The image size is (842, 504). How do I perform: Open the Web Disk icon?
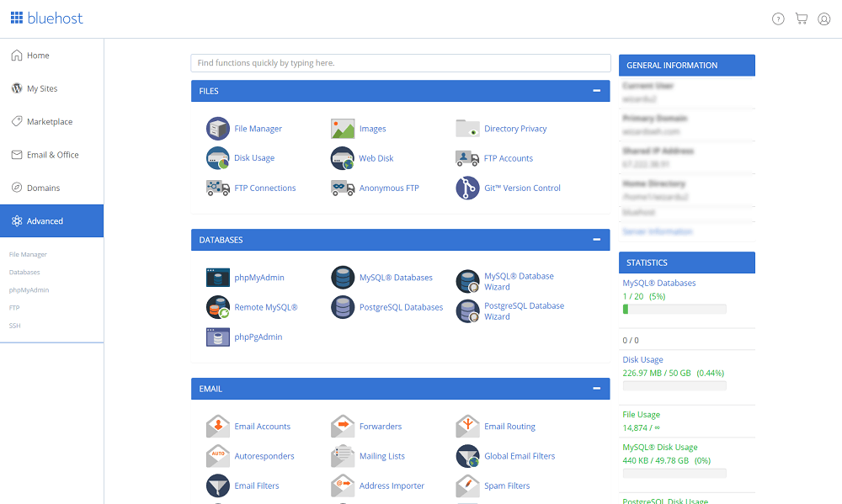343,158
